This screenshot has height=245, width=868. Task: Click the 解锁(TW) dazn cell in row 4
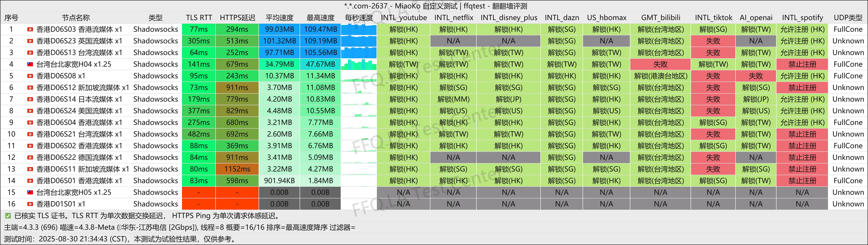[562, 64]
